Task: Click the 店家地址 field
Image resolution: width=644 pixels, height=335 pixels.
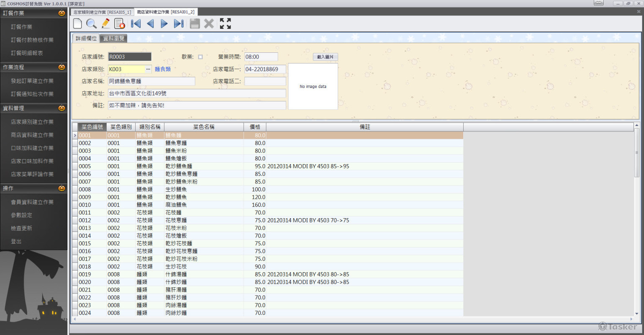Action: click(197, 93)
